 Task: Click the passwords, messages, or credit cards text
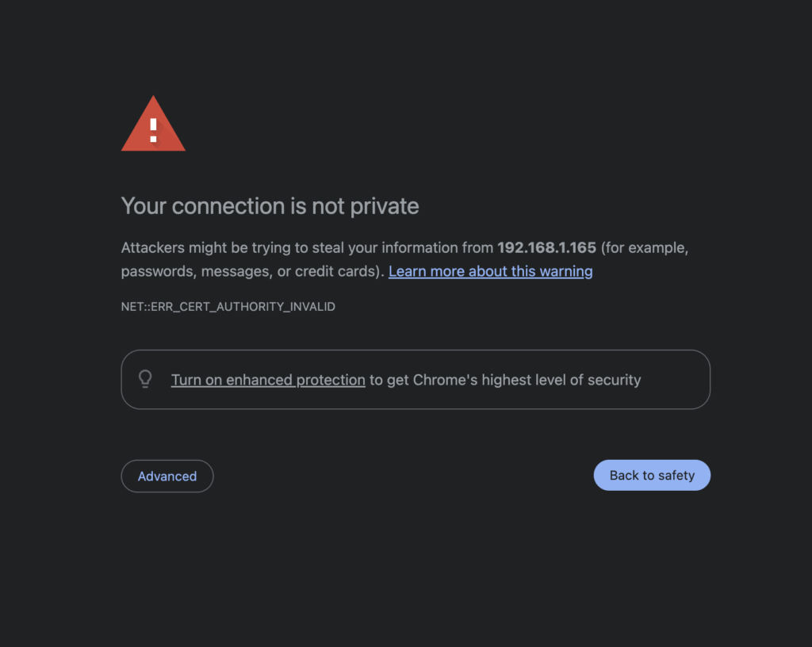pos(252,271)
